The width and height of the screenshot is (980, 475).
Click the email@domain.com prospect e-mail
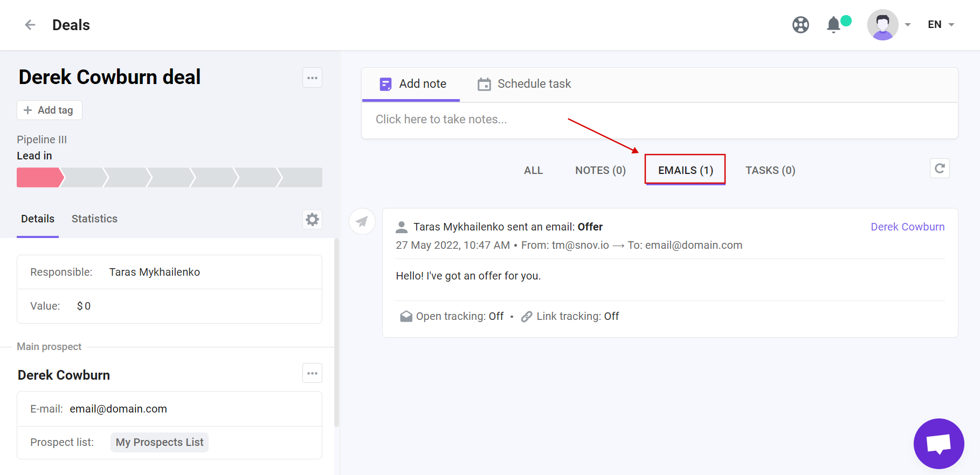pyautogui.click(x=118, y=409)
